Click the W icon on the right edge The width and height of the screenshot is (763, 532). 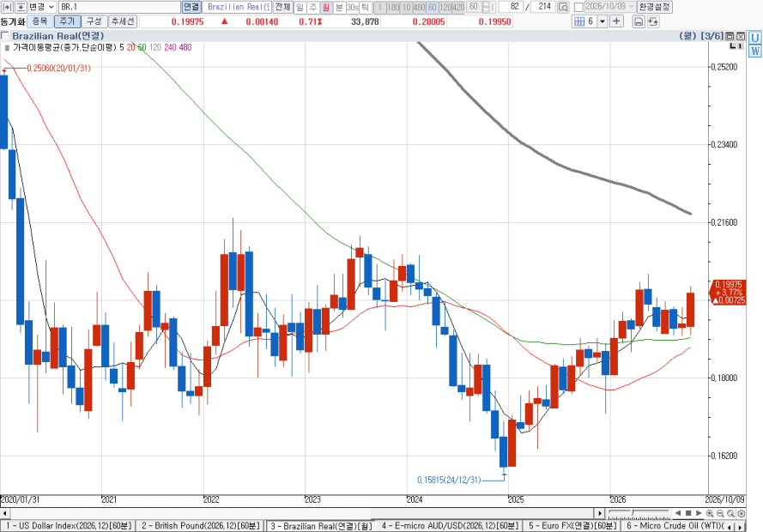(x=755, y=51)
